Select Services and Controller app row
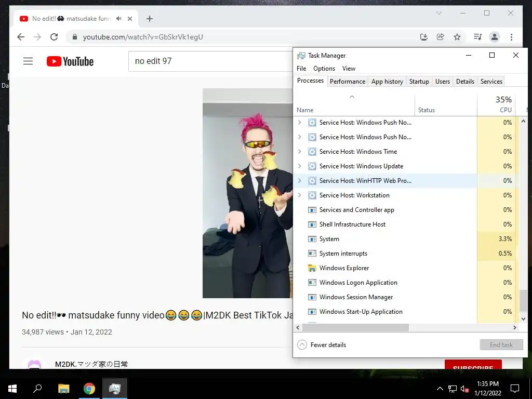 click(x=406, y=210)
